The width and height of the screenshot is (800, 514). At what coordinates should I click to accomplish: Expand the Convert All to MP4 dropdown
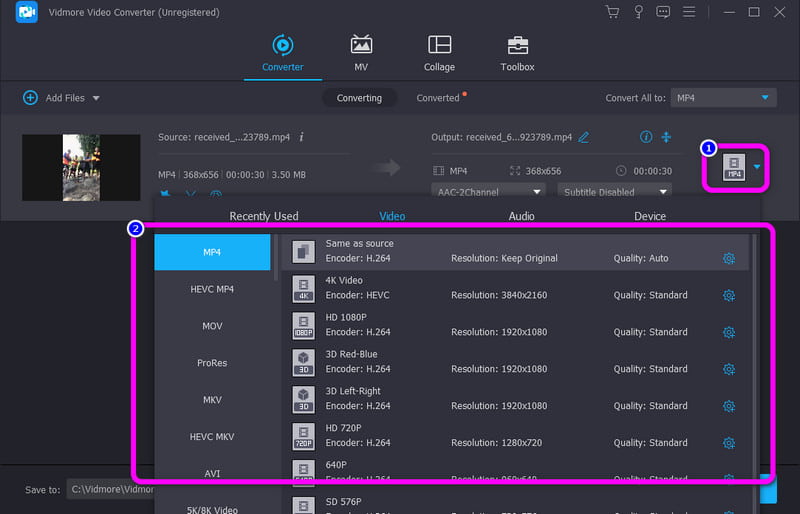coord(724,98)
